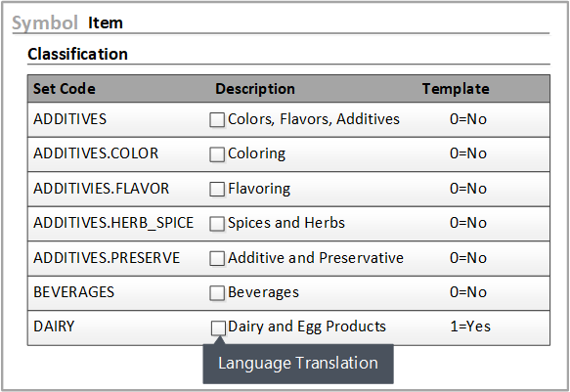
Task: Toggle the Colors, Flavors, Additives checkbox
Action: coord(217,119)
